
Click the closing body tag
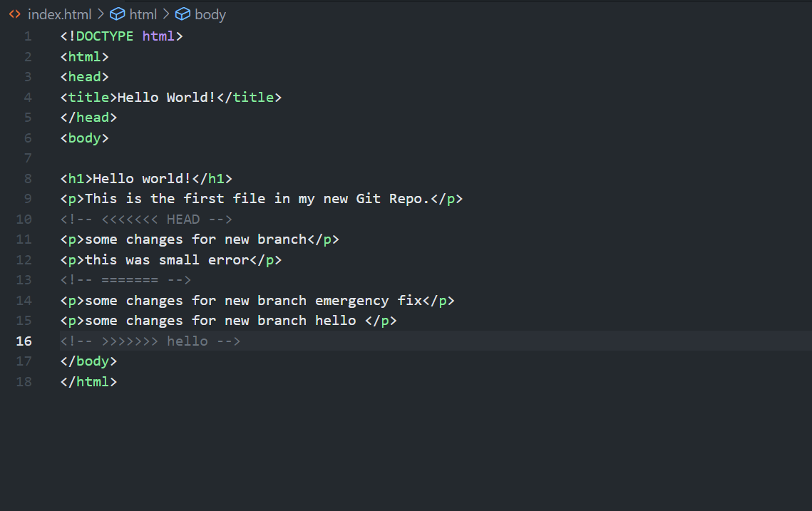click(88, 361)
